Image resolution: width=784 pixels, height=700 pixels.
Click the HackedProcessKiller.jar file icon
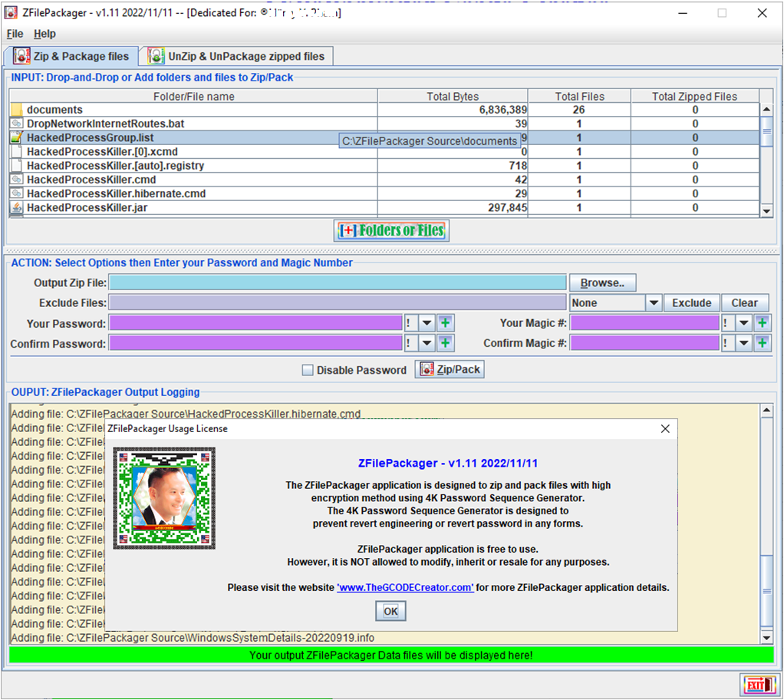16,207
